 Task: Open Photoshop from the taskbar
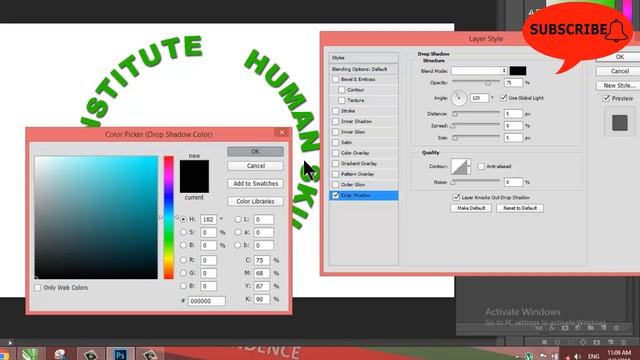click(120, 354)
